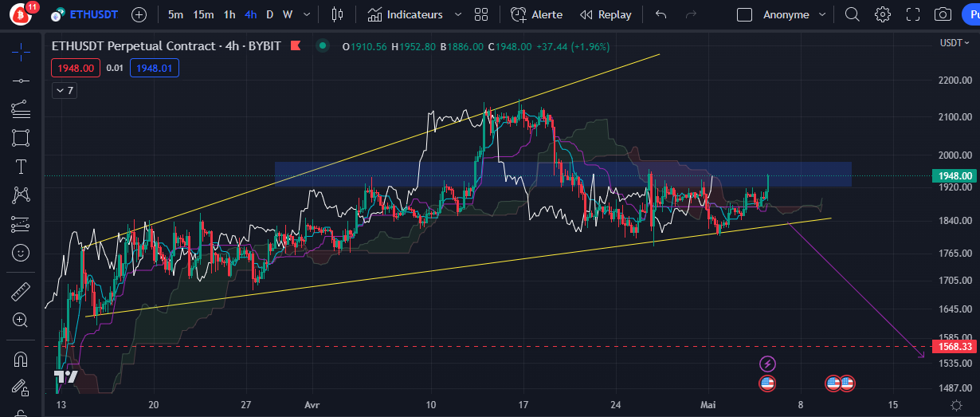
Task: Open the candlestick chart type selector
Action: (338, 14)
